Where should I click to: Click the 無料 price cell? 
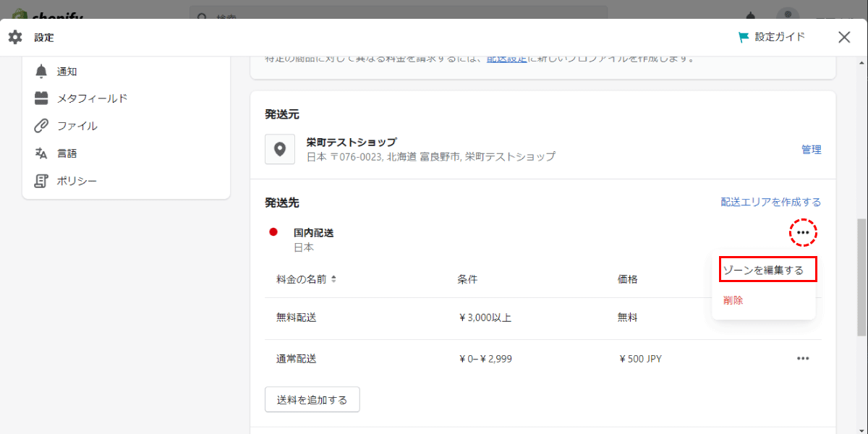[x=628, y=318]
